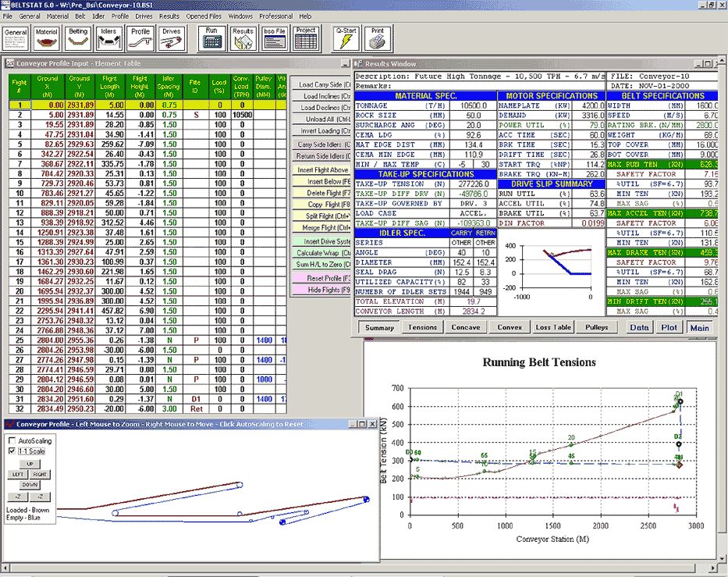Open the Drives toolbar icon
728x577 pixels.
(x=172, y=38)
